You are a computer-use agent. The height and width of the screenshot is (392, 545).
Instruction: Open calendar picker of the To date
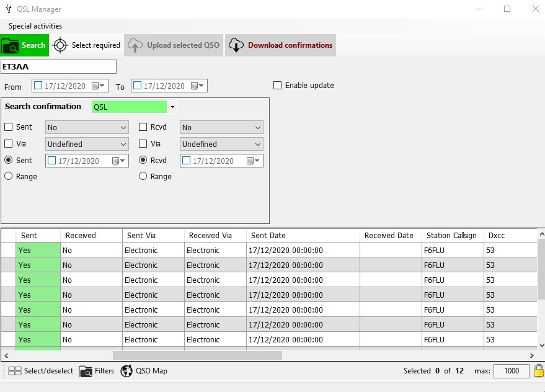point(197,86)
